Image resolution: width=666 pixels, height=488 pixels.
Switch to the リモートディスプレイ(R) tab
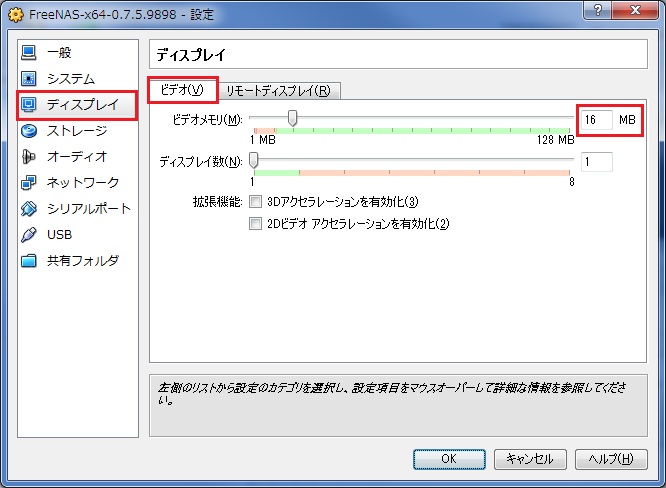pos(278,91)
